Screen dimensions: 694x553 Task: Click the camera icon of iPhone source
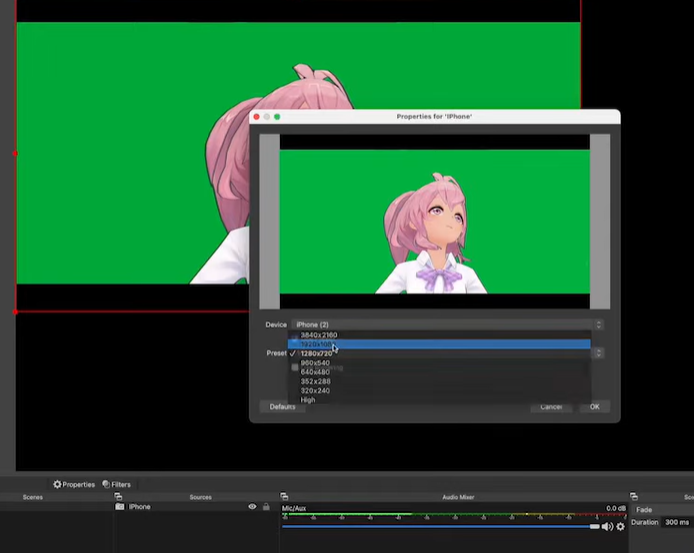(x=120, y=507)
